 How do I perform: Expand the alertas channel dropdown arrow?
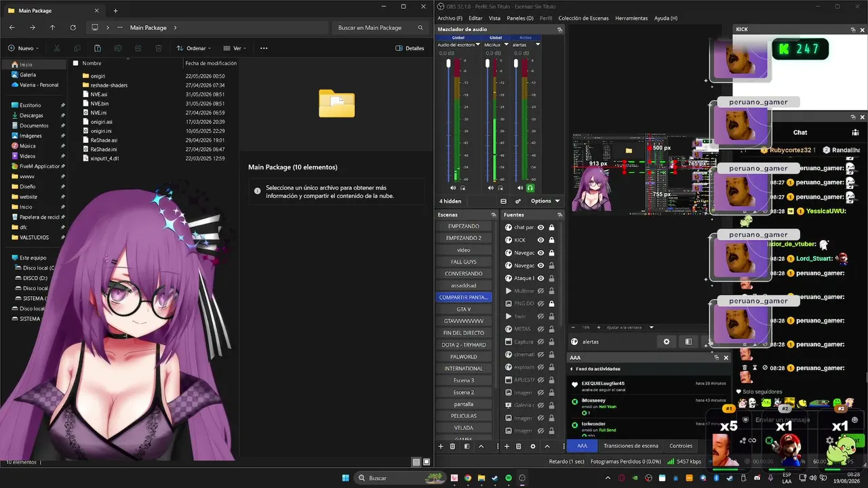click(x=538, y=45)
